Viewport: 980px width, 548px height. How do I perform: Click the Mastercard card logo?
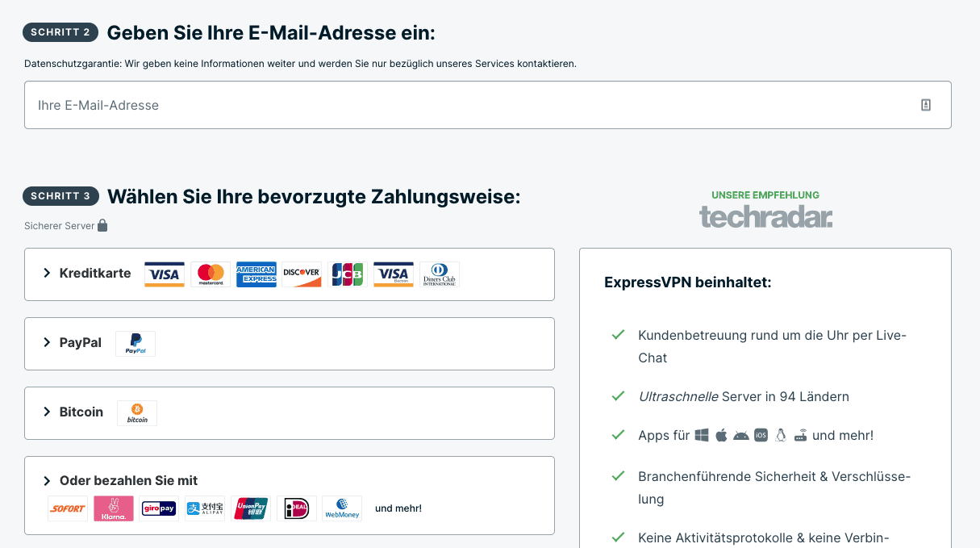211,274
